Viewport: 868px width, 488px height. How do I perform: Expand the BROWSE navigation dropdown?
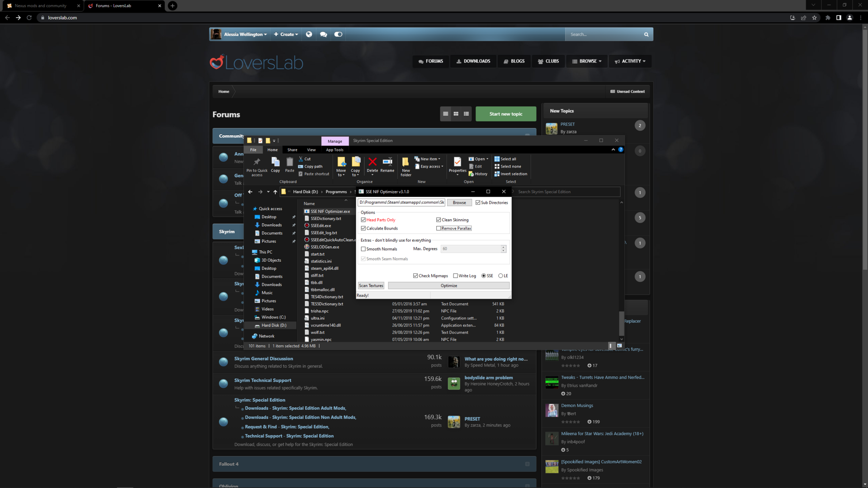point(587,61)
